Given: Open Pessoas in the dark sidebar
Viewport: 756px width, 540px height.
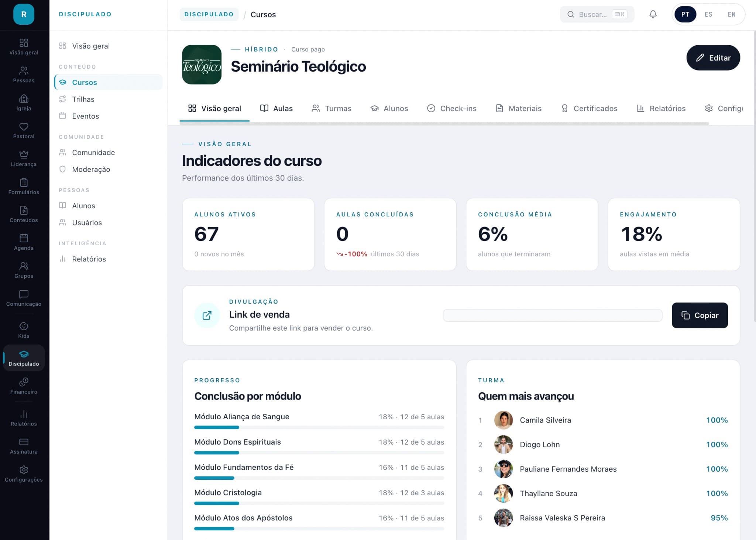Looking at the screenshot, I should click(x=24, y=75).
